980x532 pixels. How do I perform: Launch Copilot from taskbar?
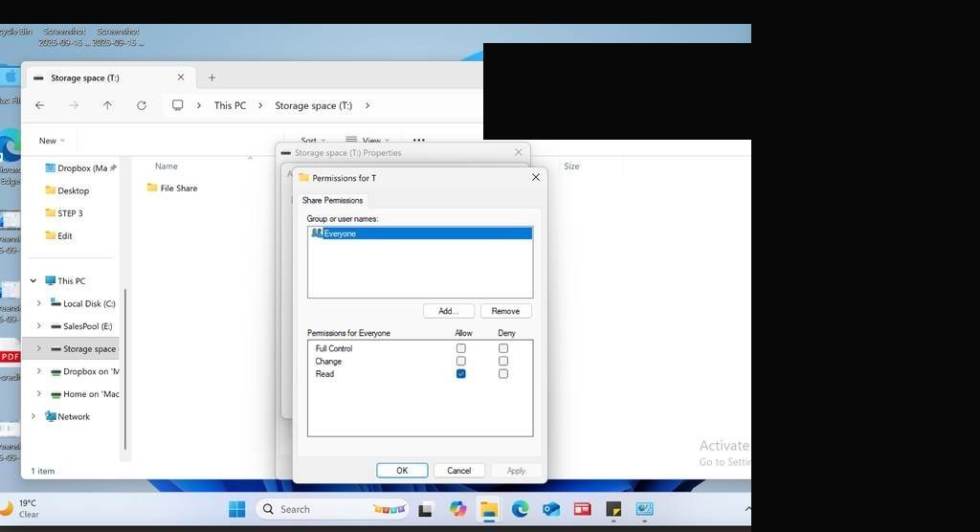point(457,509)
